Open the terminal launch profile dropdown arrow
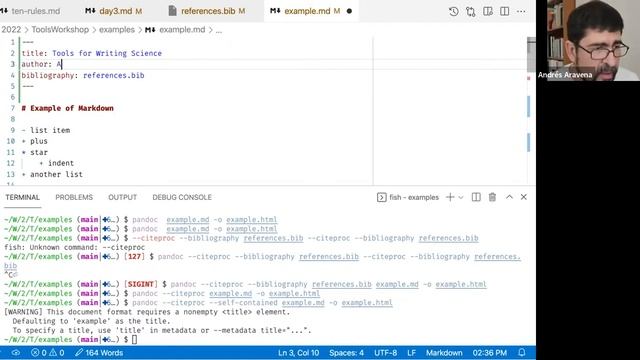The height and width of the screenshot is (360, 640). click(461, 198)
